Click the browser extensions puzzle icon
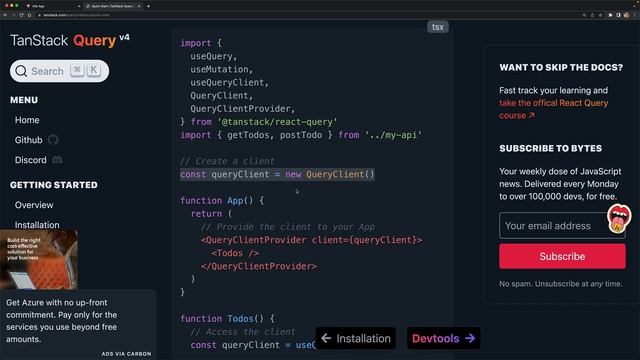The width and height of the screenshot is (640, 360). pos(610,15)
